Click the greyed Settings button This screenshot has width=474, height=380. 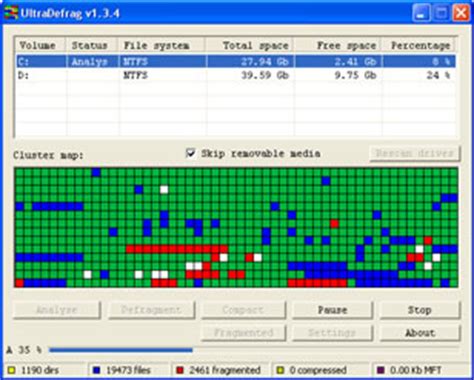tap(332, 333)
